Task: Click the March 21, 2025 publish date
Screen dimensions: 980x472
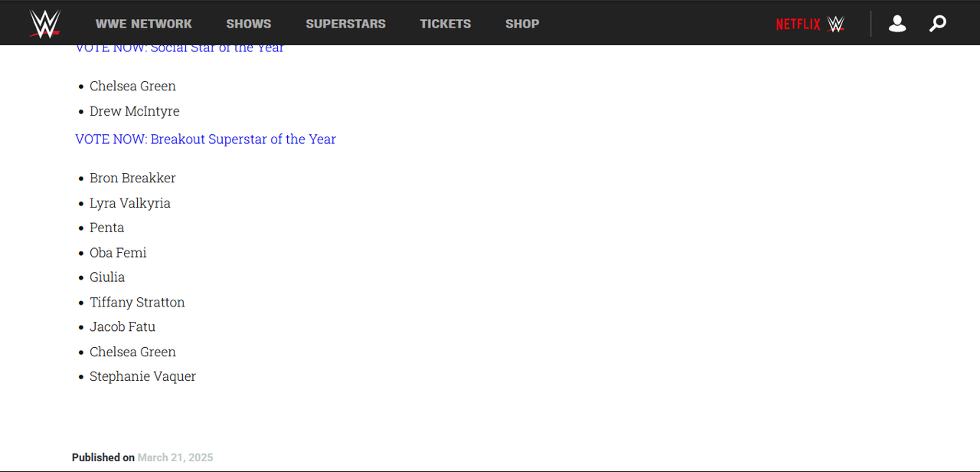Action: click(175, 457)
